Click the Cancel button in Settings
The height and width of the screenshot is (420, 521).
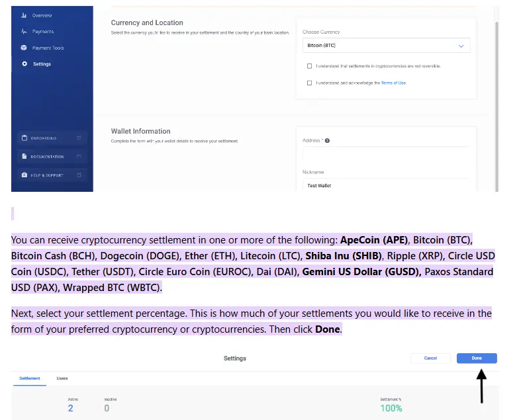coord(430,358)
